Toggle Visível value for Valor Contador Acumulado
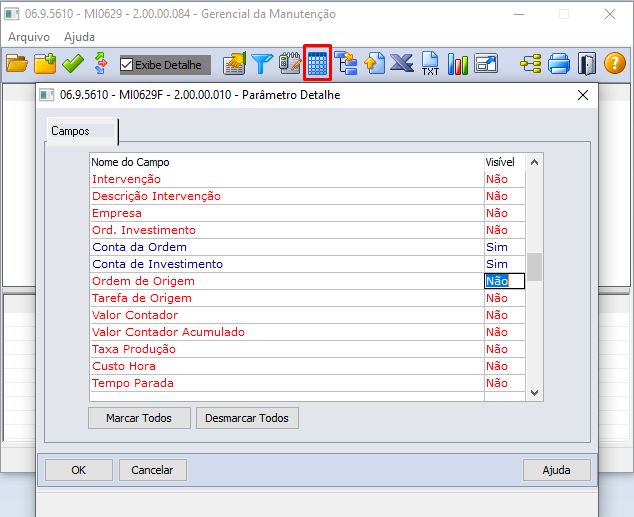Image resolution: width=634 pixels, height=517 pixels. (504, 332)
